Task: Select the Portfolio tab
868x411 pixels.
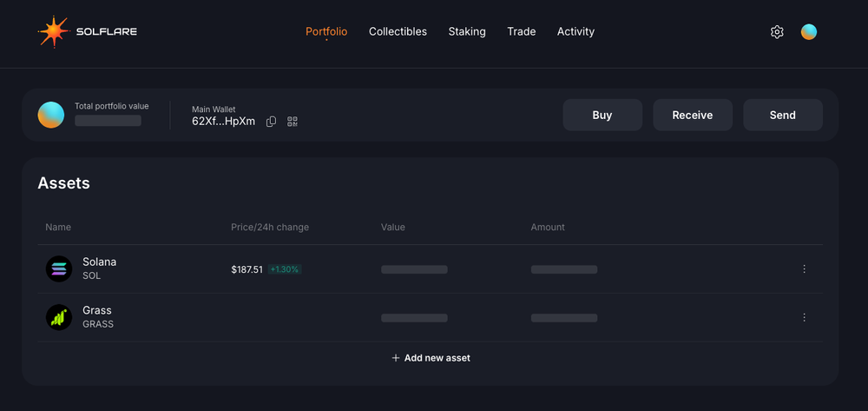Action: (326, 31)
